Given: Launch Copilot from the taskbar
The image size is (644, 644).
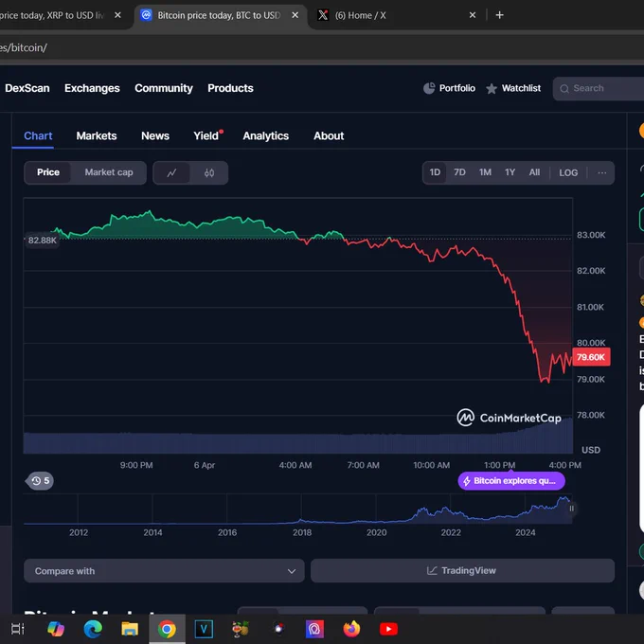Looking at the screenshot, I should coord(56,629).
